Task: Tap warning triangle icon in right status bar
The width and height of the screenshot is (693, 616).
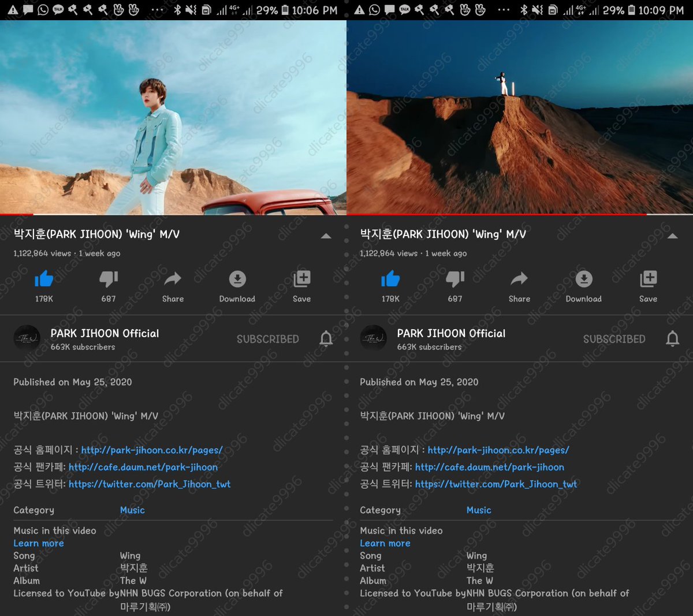Action: (x=359, y=10)
